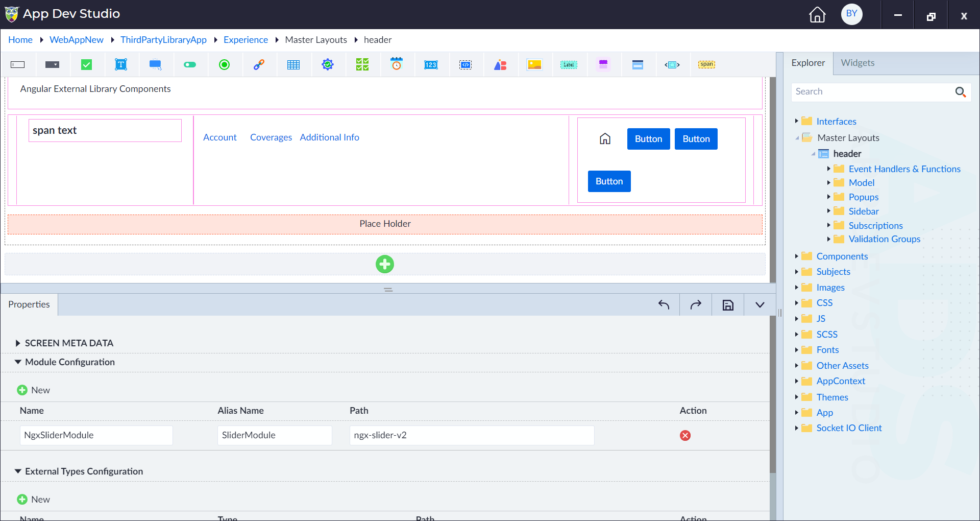Go to home via title bar house icon

[817, 14]
